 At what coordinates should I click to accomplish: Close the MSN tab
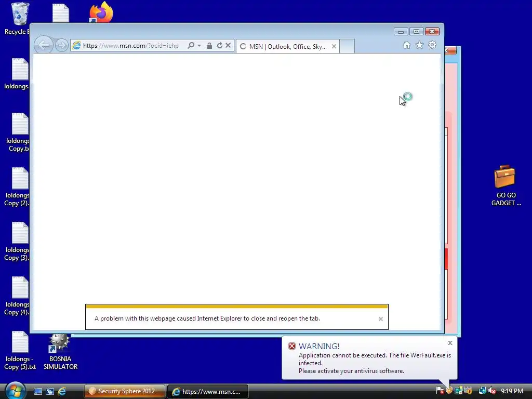(x=334, y=46)
